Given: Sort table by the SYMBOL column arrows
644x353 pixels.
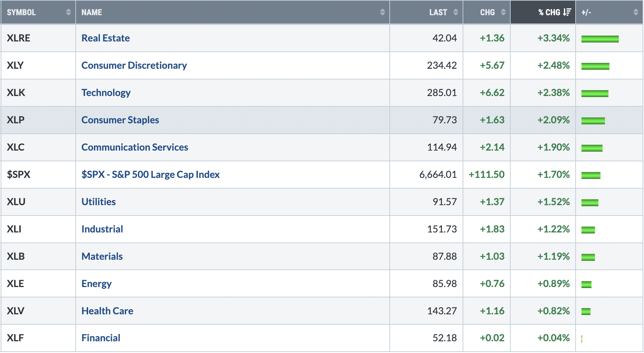Looking at the screenshot, I should click(x=68, y=12).
